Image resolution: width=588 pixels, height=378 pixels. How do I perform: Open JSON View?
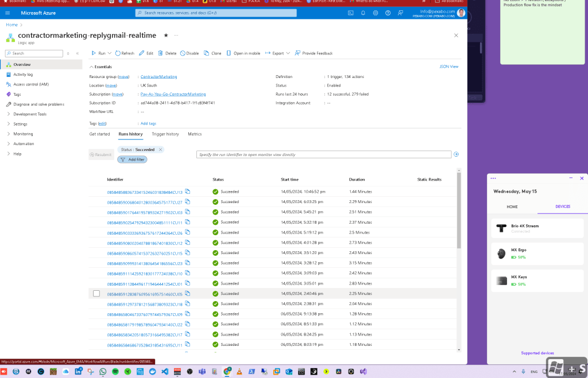(449, 67)
